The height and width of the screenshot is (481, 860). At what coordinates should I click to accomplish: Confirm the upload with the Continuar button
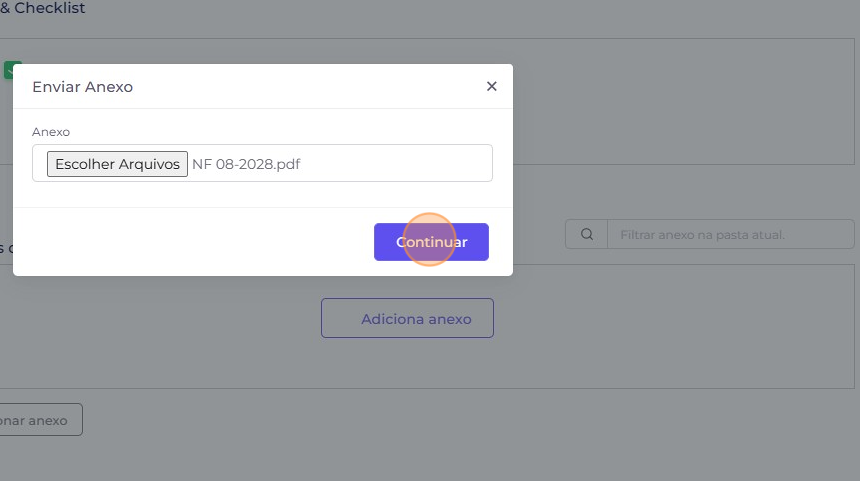[431, 242]
